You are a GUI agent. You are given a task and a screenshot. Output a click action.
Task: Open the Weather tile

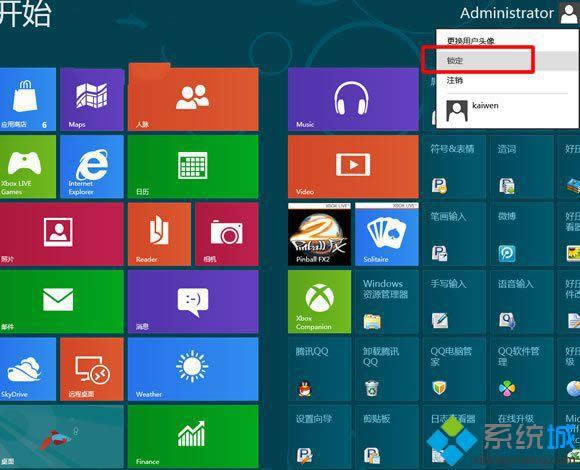(193, 369)
